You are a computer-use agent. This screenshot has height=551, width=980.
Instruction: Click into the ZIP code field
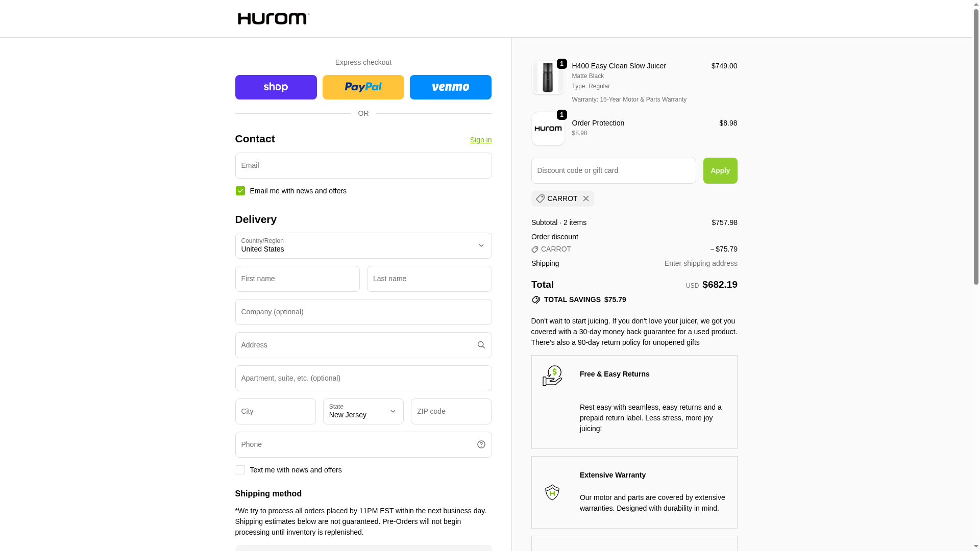pos(451,411)
